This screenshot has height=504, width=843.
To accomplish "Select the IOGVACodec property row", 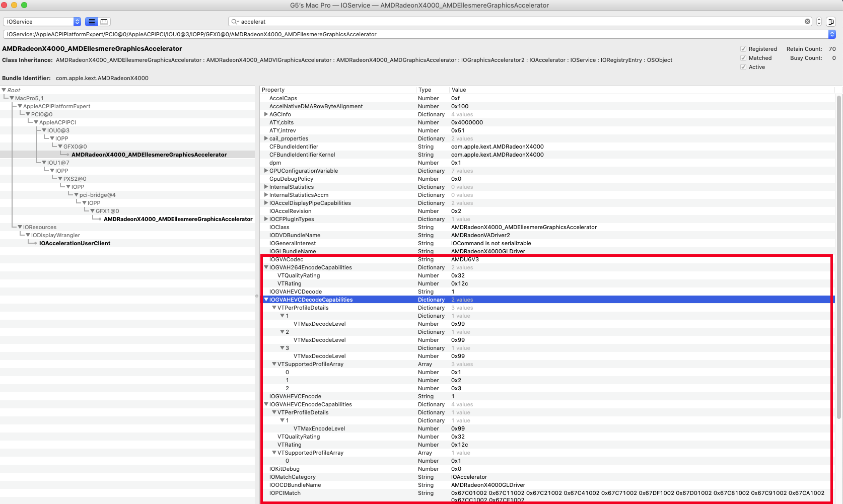I will [x=547, y=259].
